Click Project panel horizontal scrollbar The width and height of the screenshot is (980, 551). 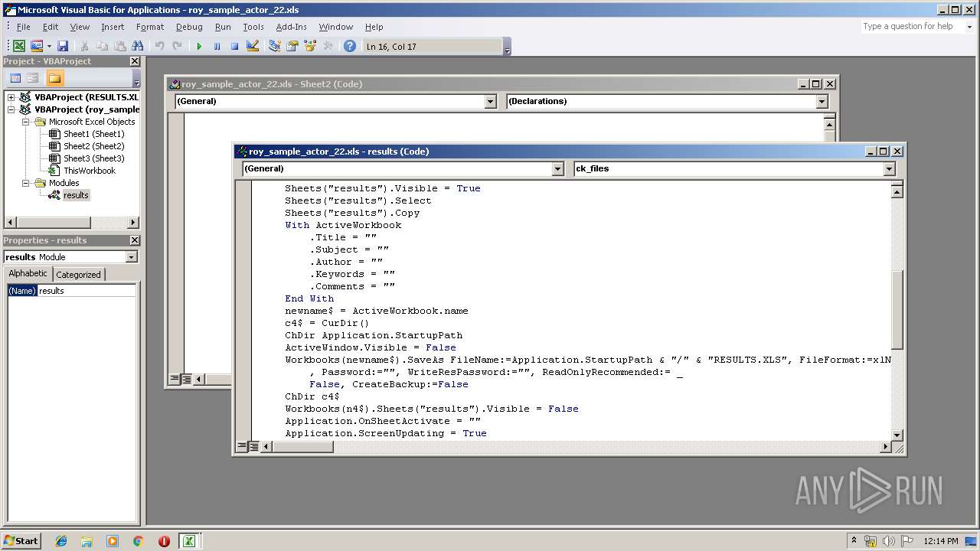point(72,223)
